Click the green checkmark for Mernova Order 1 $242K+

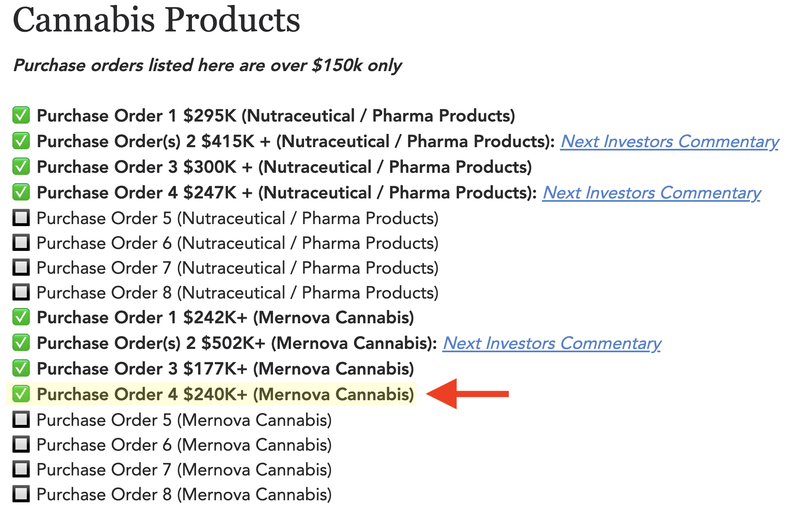click(x=21, y=317)
